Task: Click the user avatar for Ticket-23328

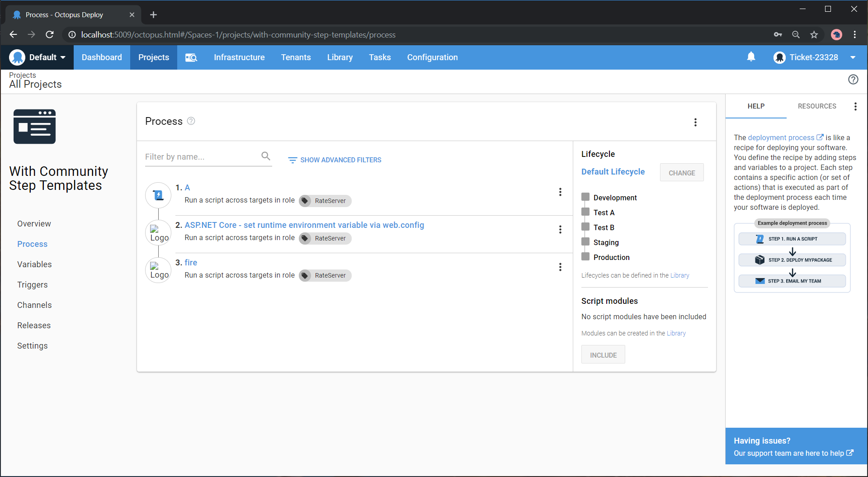Action: pyautogui.click(x=779, y=57)
